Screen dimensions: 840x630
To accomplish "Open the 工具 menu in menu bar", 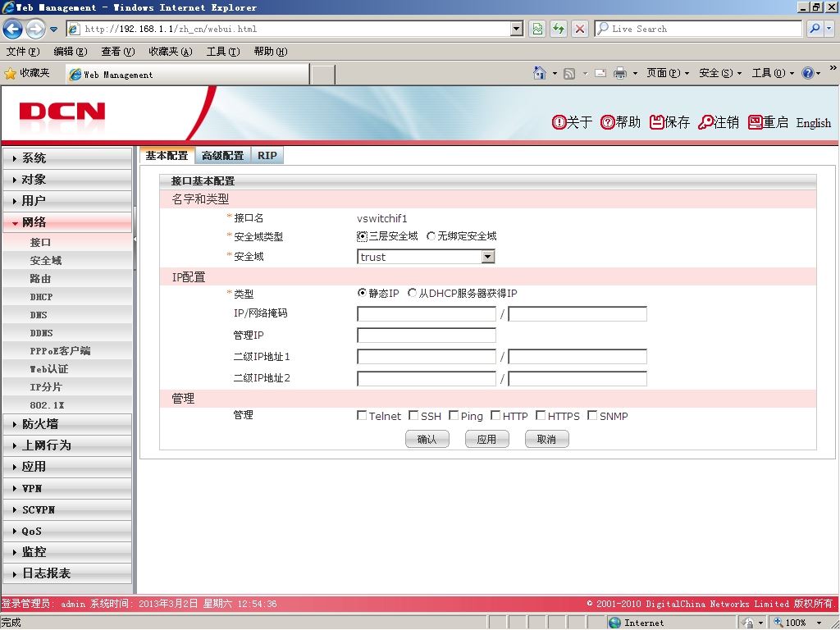I will 223,52.
